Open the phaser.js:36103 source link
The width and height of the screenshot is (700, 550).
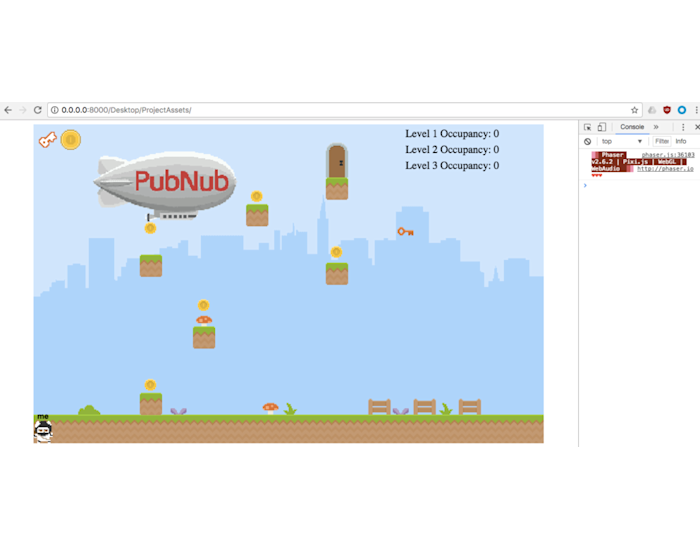coord(668,155)
